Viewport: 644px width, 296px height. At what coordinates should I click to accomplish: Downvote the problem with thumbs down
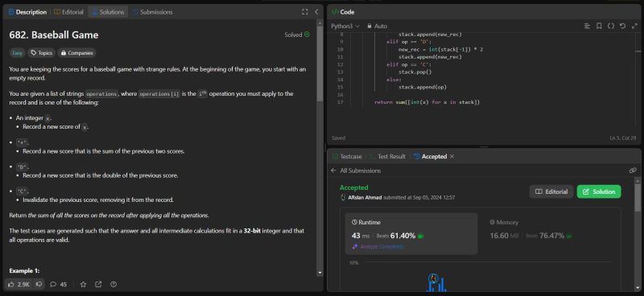coord(39,284)
